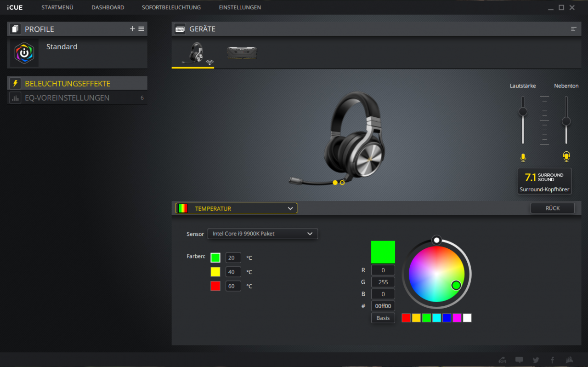Open the Facebook icon in footer
The width and height of the screenshot is (588, 367).
552,360
